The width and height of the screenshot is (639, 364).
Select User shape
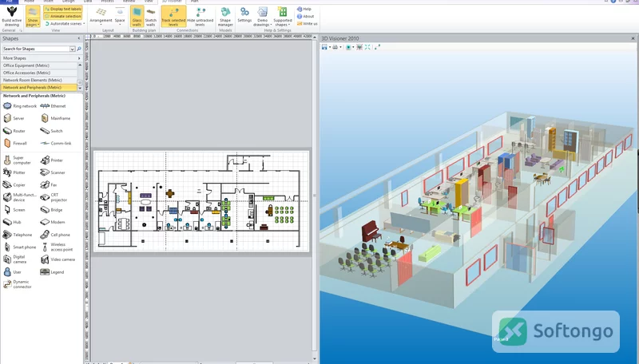pyautogui.click(x=12, y=272)
